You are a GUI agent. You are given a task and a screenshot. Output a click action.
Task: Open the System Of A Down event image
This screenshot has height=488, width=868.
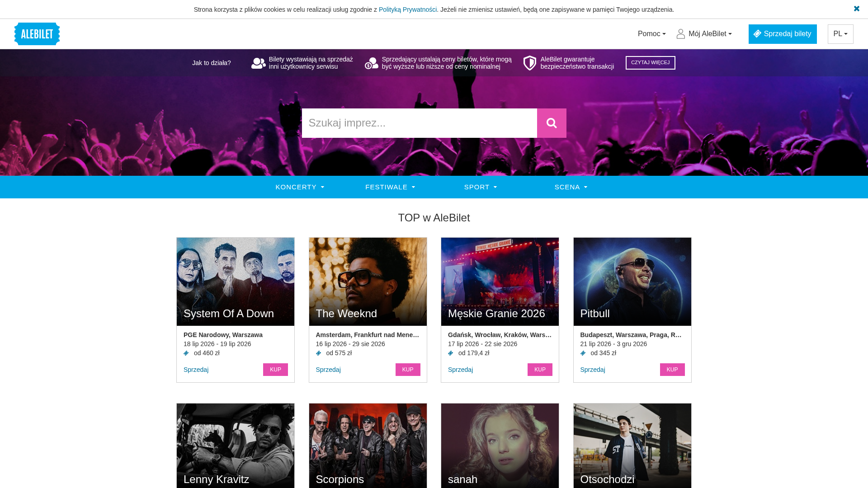click(x=236, y=282)
